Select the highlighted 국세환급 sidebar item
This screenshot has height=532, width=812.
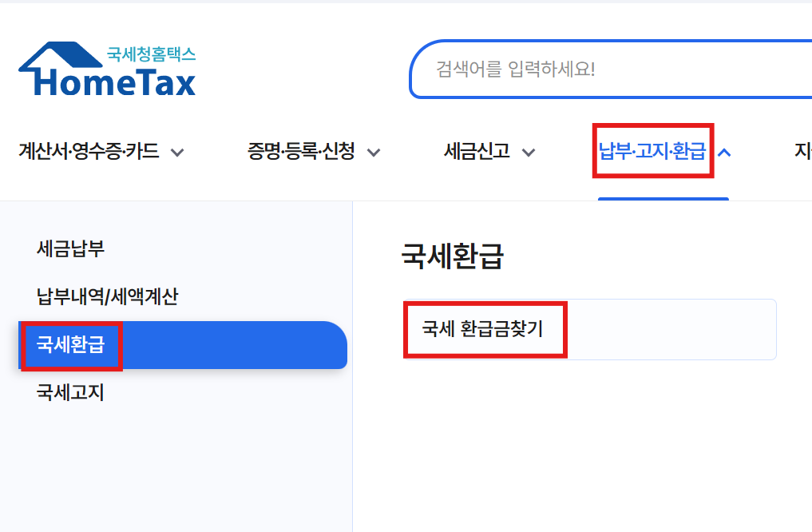point(70,345)
